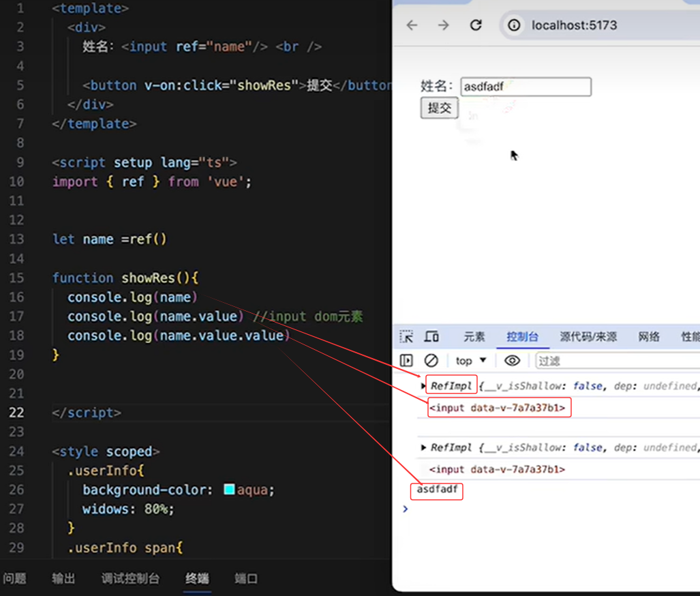Image resolution: width=700 pixels, height=596 pixels.
Task: Show the console sidebar panel icon
Action: [x=406, y=361]
